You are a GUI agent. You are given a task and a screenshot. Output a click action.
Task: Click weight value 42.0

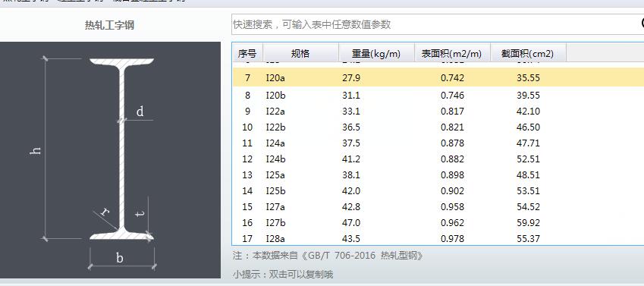(x=351, y=191)
